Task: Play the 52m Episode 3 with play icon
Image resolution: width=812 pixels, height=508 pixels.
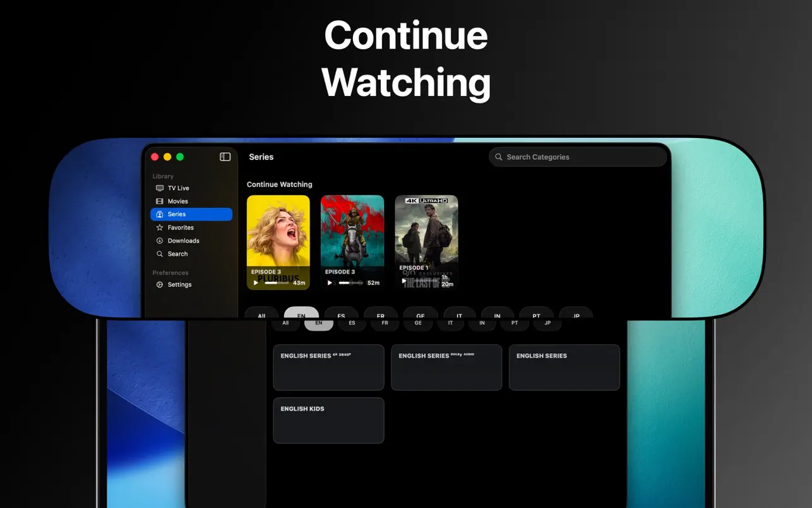Action: [330, 283]
